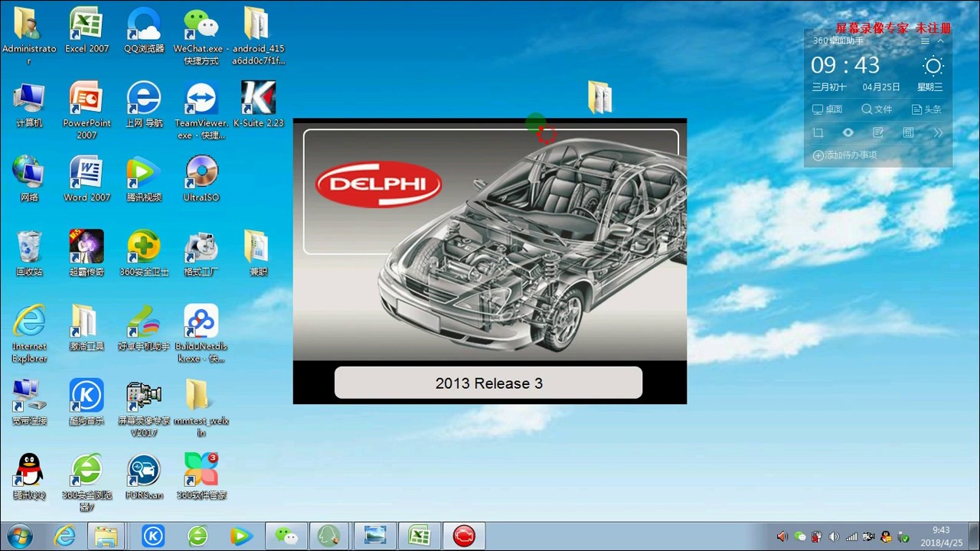Image resolution: width=980 pixels, height=551 pixels.
Task: Click the 2013 Release 3 label
Action: click(x=488, y=383)
